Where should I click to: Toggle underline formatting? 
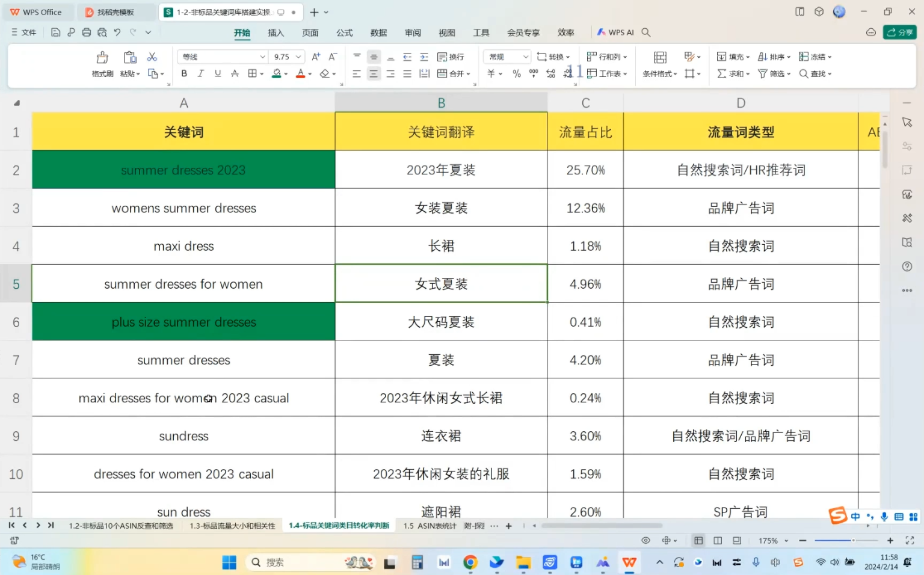pos(217,73)
